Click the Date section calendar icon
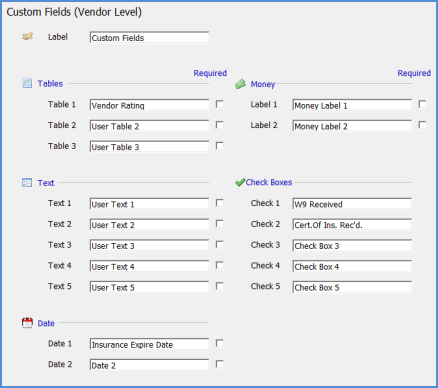This screenshot has width=438, height=388. pos(27,323)
